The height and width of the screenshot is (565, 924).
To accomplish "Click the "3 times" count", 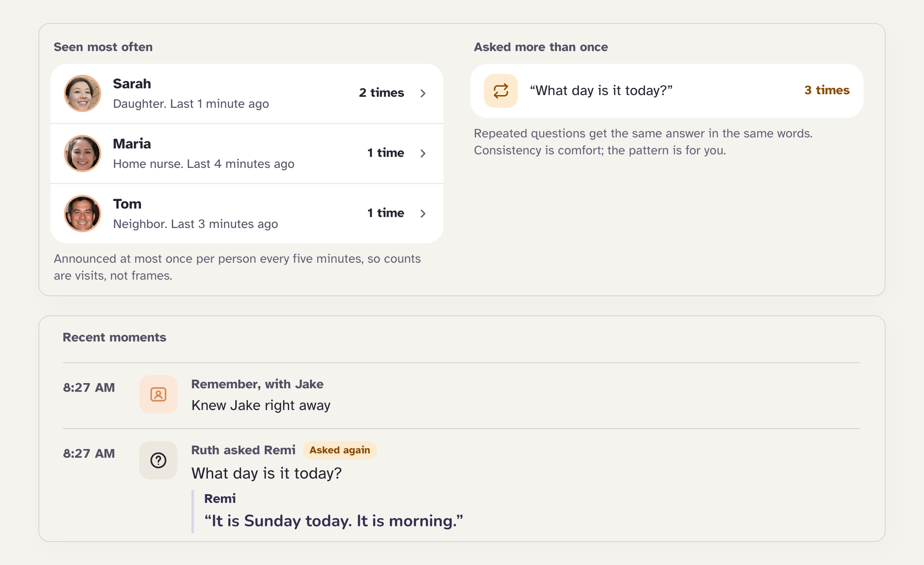I will (x=827, y=90).
